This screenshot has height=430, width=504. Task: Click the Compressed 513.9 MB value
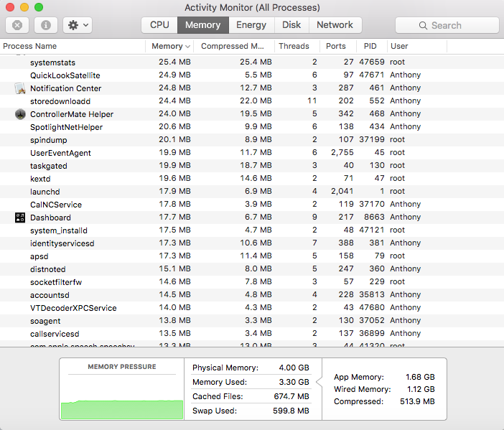pyautogui.click(x=417, y=401)
